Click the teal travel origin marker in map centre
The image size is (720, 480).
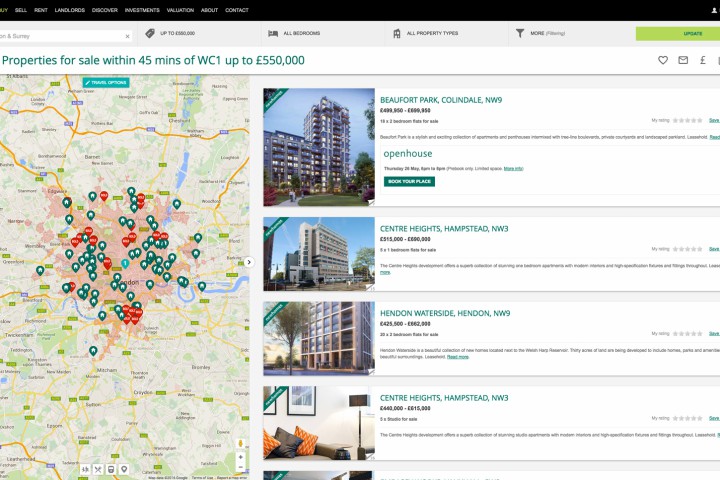click(125, 264)
